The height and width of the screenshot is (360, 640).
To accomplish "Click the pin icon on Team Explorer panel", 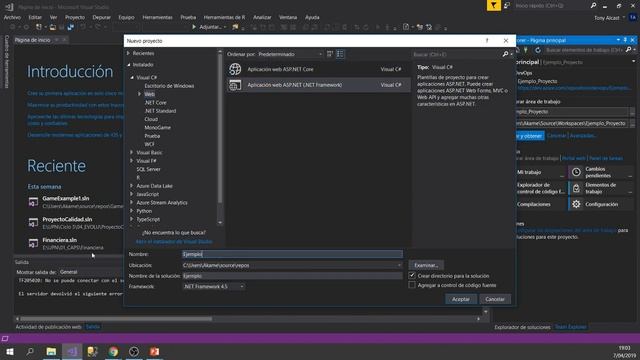I will (625, 40).
